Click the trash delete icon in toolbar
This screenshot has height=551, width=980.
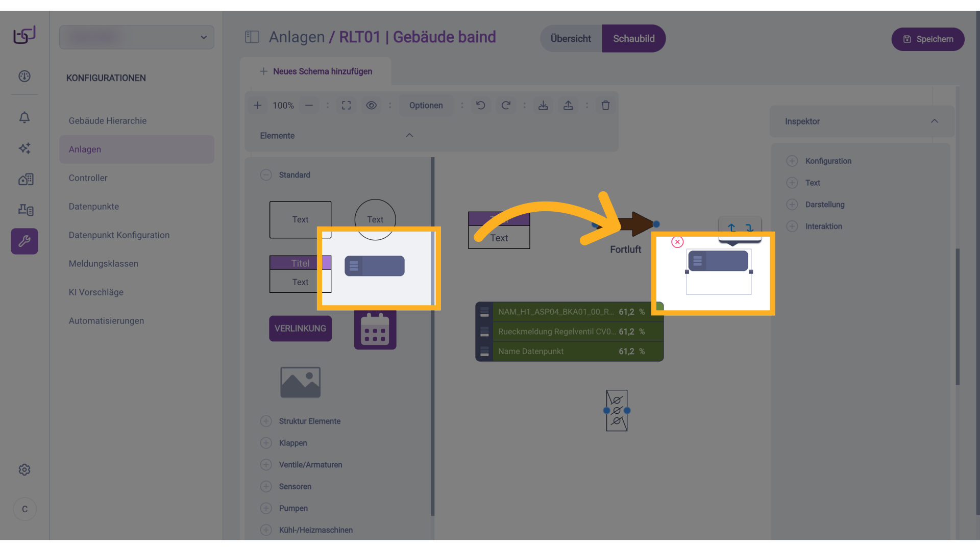pyautogui.click(x=605, y=106)
